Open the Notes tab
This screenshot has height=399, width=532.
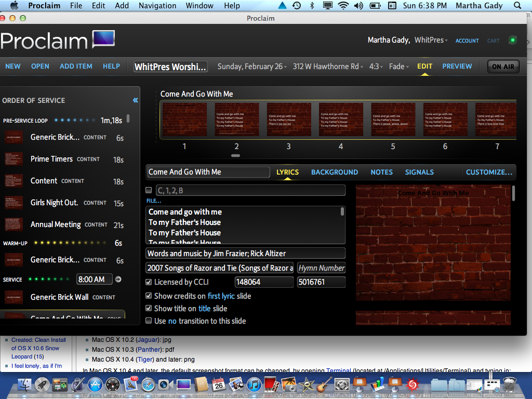(381, 172)
